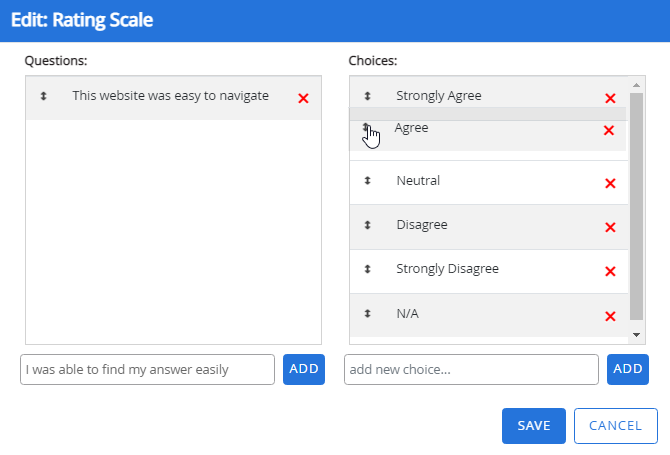Remove the Neutral choice
This screenshot has height=455, width=670.
point(610,183)
